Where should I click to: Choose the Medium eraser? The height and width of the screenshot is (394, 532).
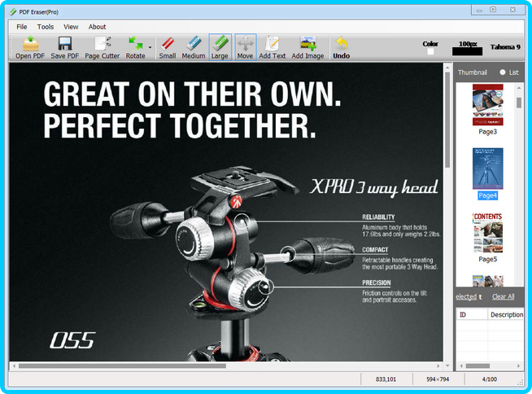click(194, 47)
